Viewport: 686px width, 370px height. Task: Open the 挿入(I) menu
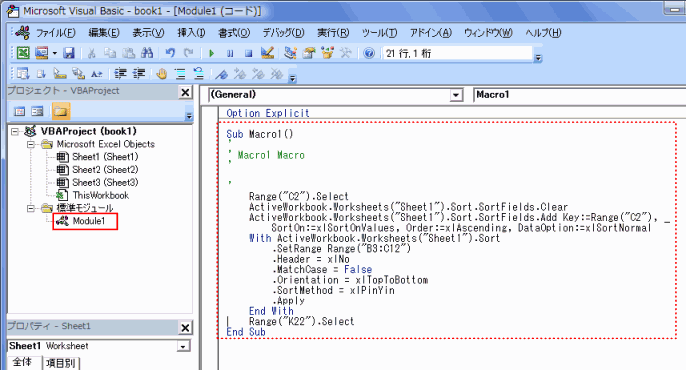point(191,33)
